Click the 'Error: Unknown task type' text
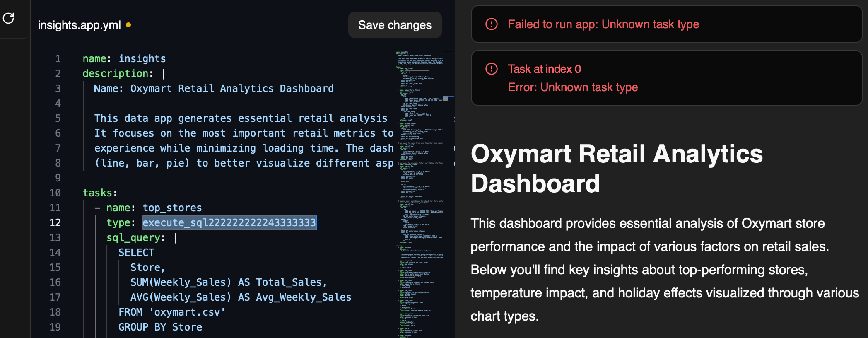Screen dimensions: 868x338 click(x=573, y=87)
